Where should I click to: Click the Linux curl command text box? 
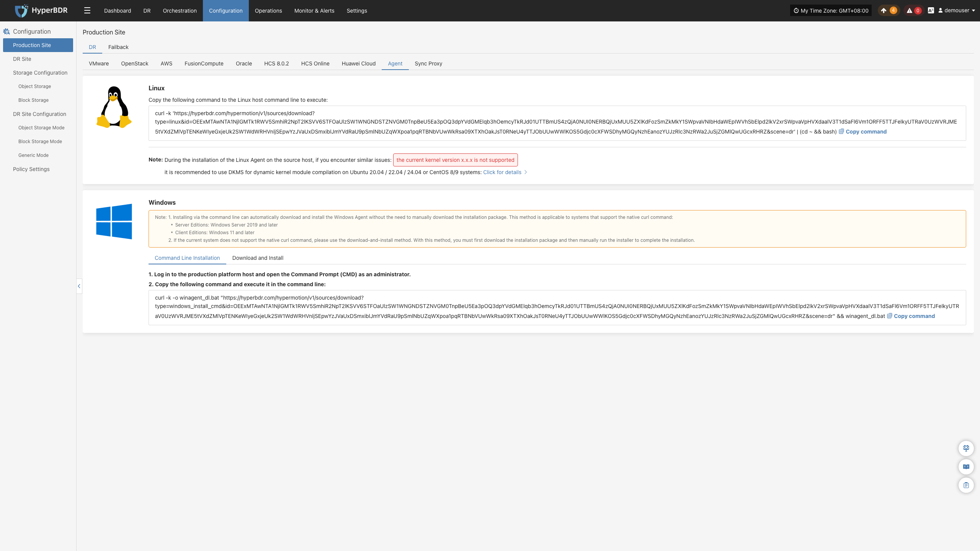[557, 123]
